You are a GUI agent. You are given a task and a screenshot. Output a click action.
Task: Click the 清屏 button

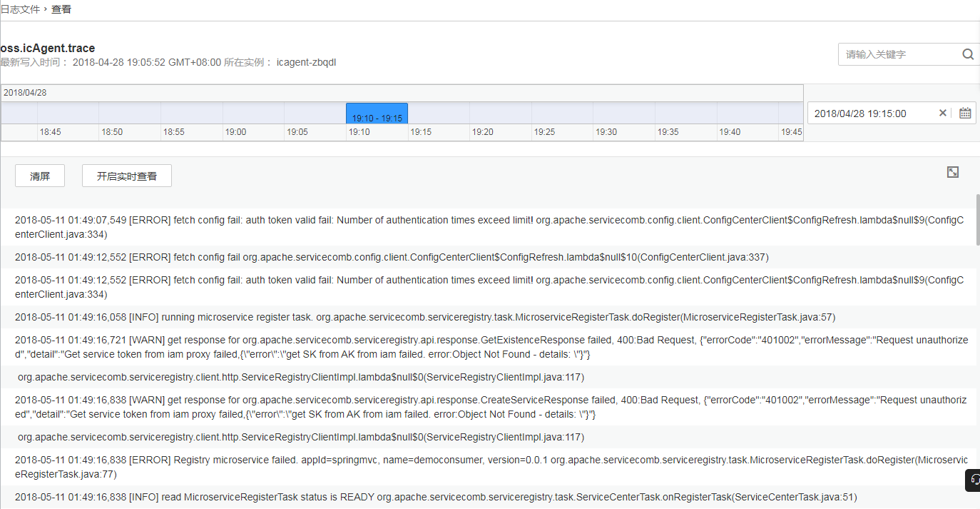click(40, 176)
